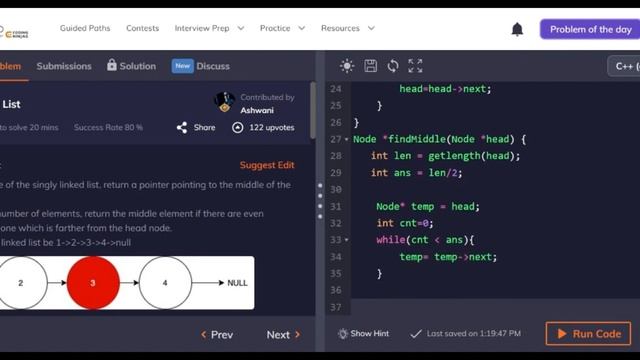Expand the Resources dropdown chevron
Viewport: 640px width, 360px height.
pyautogui.click(x=371, y=28)
